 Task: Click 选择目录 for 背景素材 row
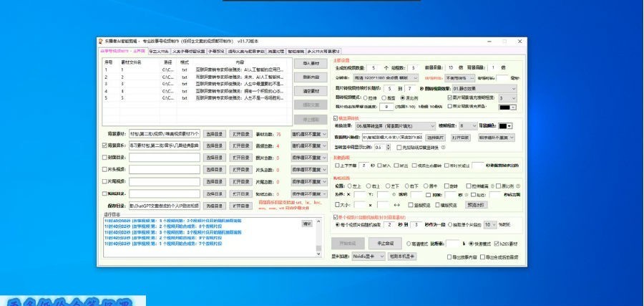[215, 134]
